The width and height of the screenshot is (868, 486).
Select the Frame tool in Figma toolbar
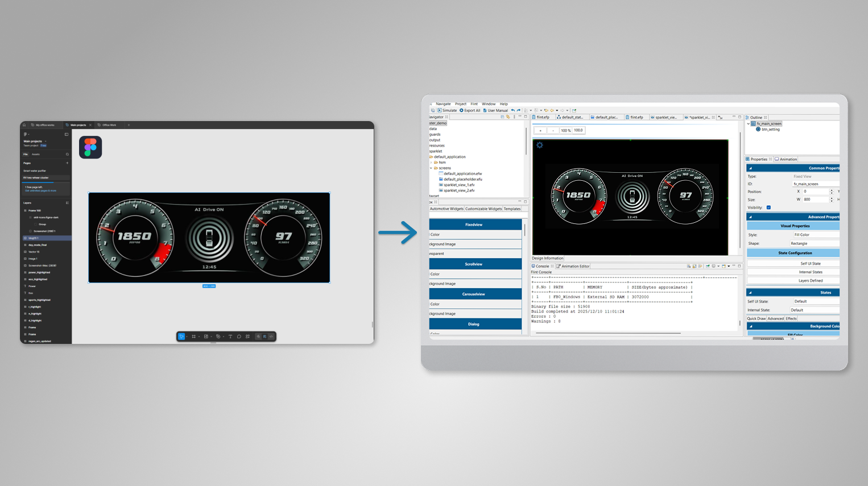[194, 337]
